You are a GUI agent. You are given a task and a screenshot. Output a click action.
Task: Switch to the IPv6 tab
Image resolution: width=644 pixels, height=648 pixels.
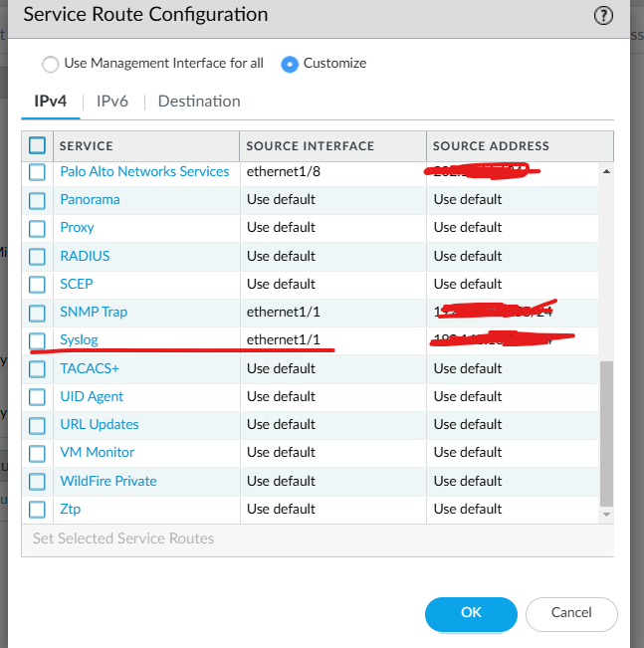tap(112, 102)
